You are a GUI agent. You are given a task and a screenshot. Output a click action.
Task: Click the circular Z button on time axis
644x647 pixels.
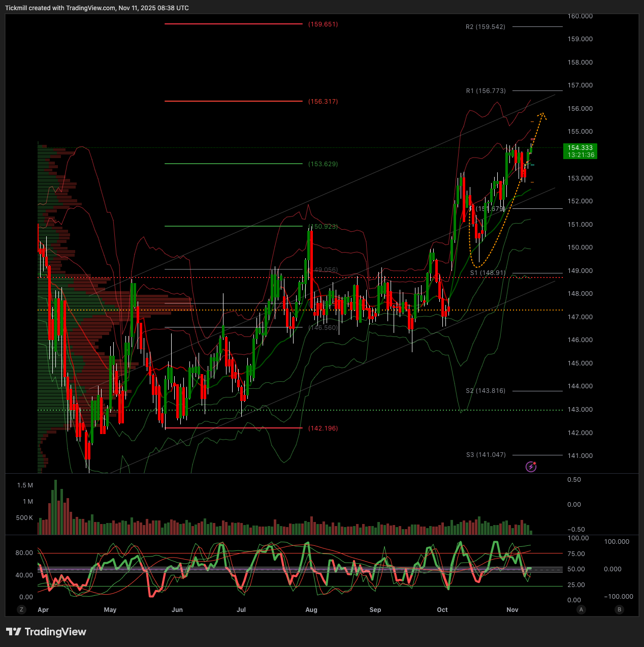[x=21, y=609]
